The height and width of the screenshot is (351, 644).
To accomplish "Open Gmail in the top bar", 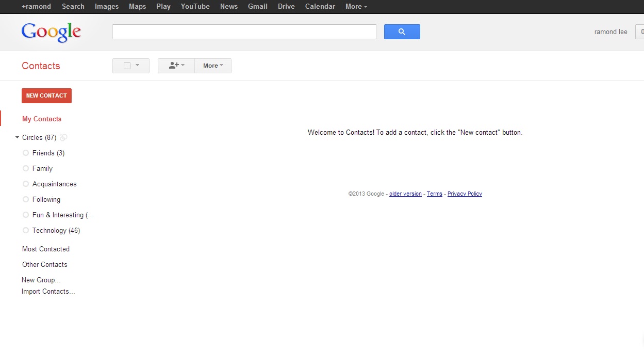I will click(258, 7).
